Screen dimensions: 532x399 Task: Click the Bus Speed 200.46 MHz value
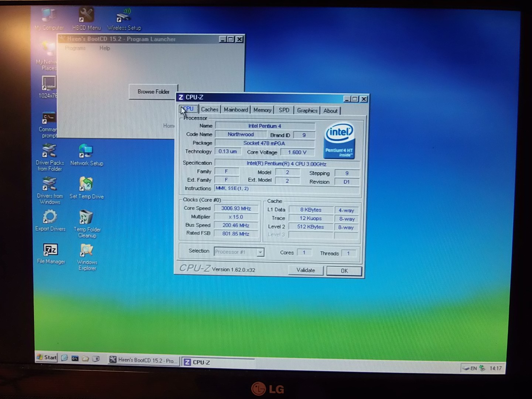click(x=236, y=225)
